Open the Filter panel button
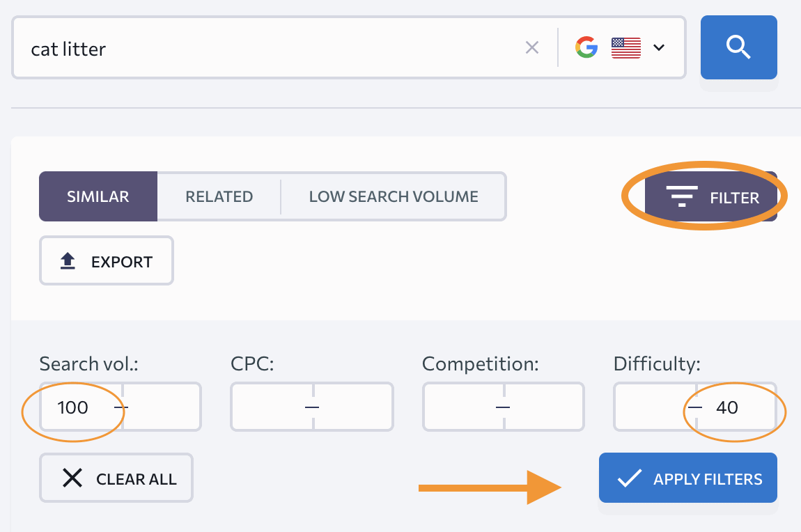The width and height of the screenshot is (801, 532). point(711,196)
